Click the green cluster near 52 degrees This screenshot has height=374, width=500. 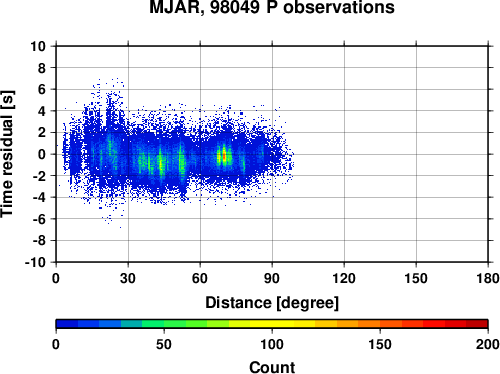coord(182,160)
